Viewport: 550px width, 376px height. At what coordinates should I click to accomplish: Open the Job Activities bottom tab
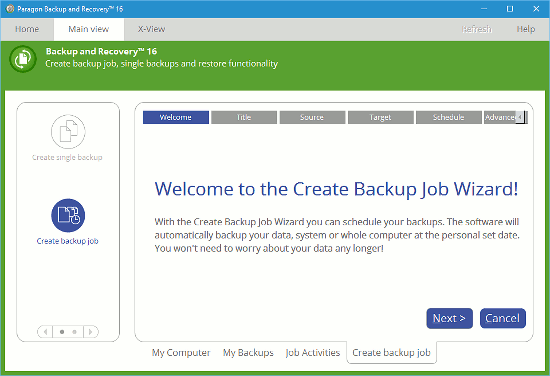click(x=313, y=352)
